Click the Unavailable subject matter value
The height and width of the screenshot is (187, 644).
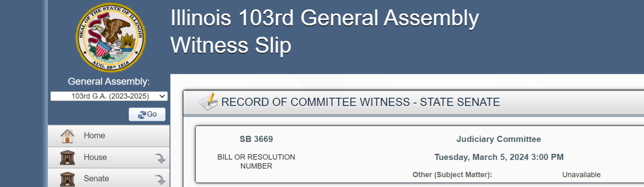pyautogui.click(x=581, y=175)
